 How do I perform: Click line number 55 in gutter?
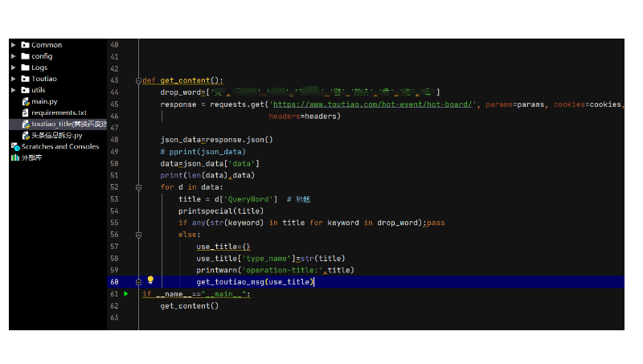[114, 223]
